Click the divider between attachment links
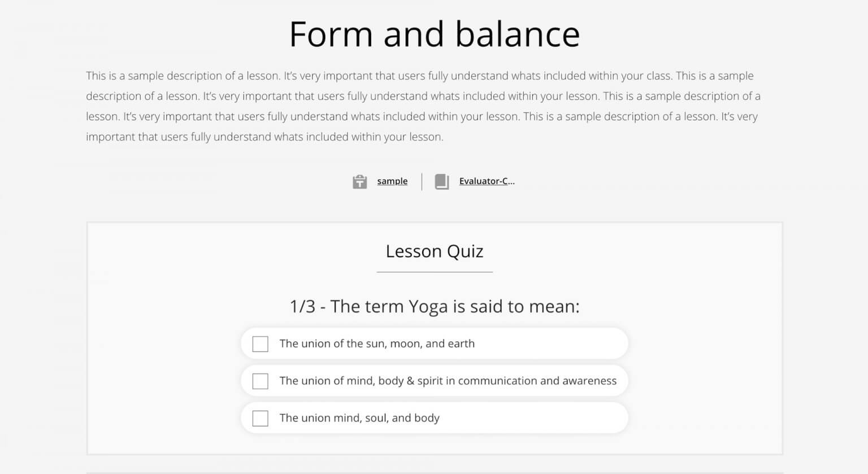The width and height of the screenshot is (868, 474). pyautogui.click(x=421, y=181)
